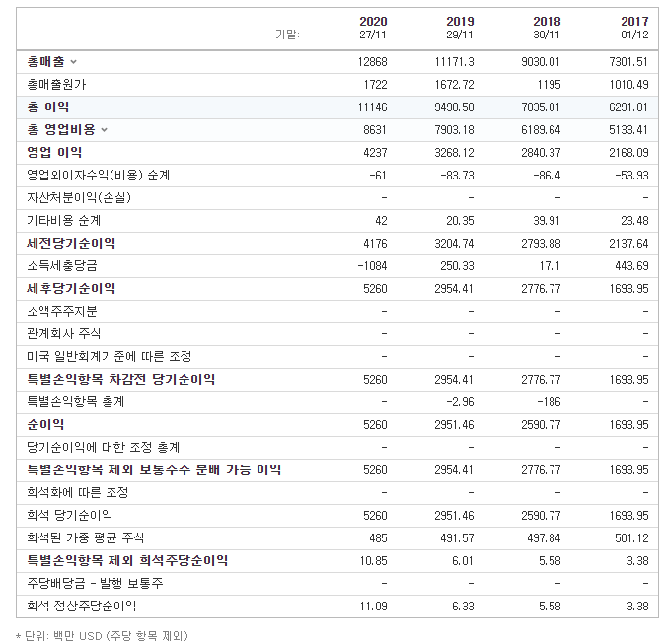Click the 총 이익 value 11146
The height and width of the screenshot is (644, 664).
click(372, 107)
